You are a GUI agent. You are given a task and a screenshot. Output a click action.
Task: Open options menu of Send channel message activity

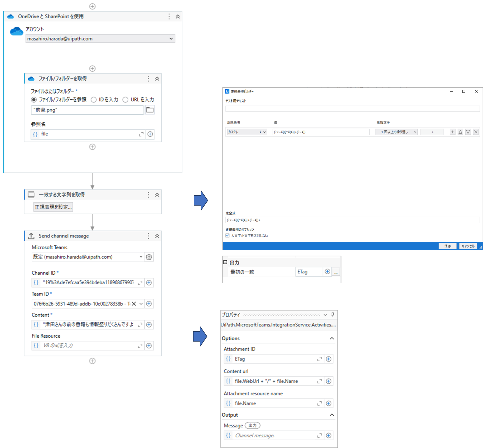[148, 236]
